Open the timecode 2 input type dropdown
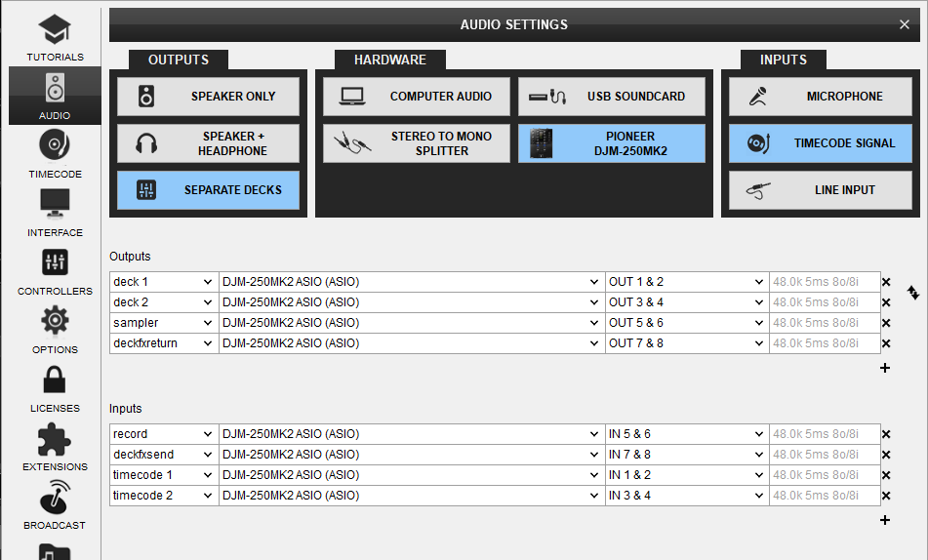The height and width of the screenshot is (560, 928). tap(164, 496)
